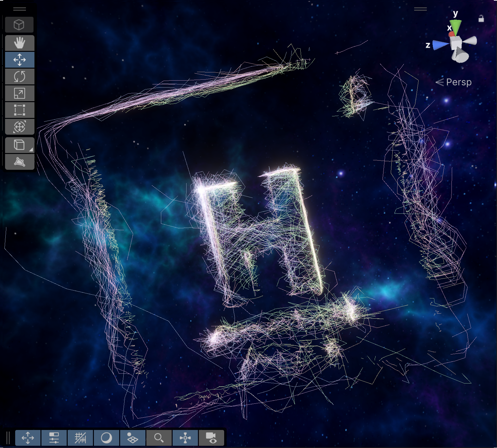497x448 pixels.
Task: Click the tools overlay handle above the cube button
Action: click(20, 9)
